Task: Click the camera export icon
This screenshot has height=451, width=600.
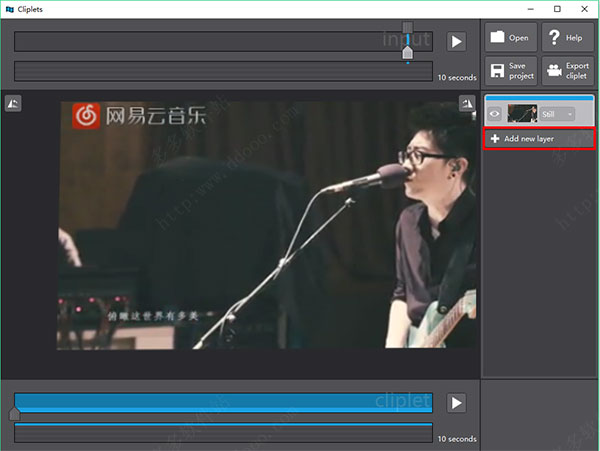Action: click(x=554, y=70)
